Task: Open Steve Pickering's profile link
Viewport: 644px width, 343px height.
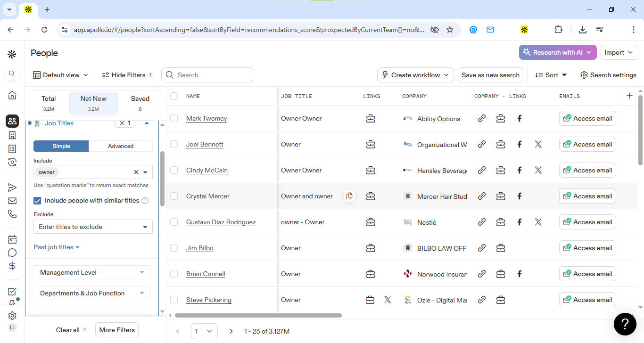Action: point(209,300)
